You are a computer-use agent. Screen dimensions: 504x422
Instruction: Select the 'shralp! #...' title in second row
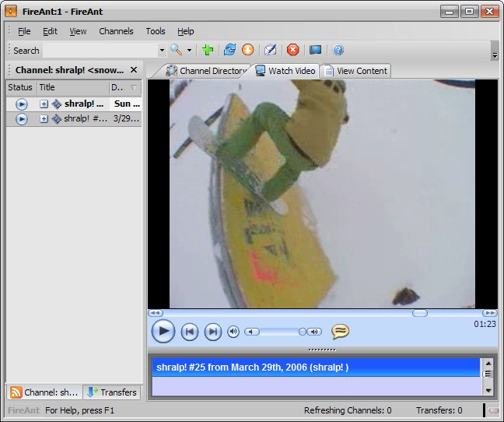click(x=86, y=118)
